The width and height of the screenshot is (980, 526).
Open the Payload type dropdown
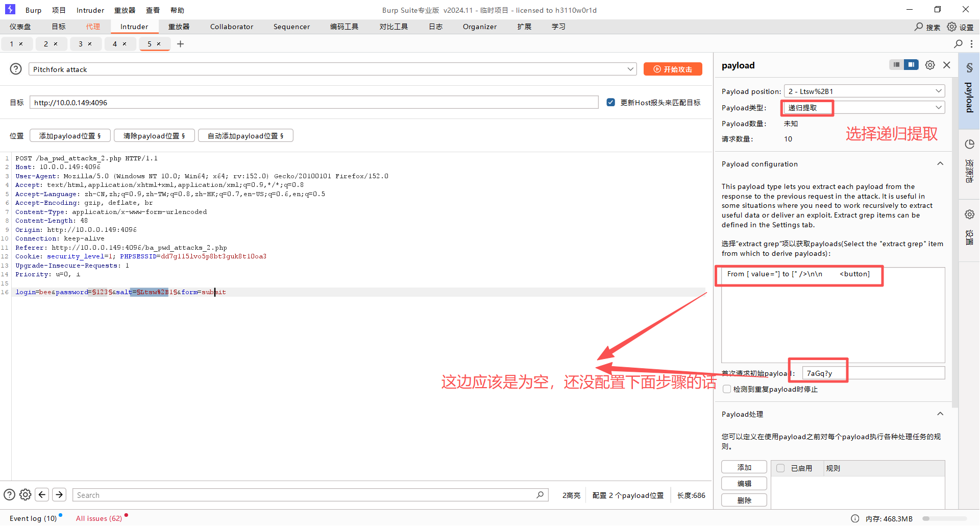pos(865,107)
